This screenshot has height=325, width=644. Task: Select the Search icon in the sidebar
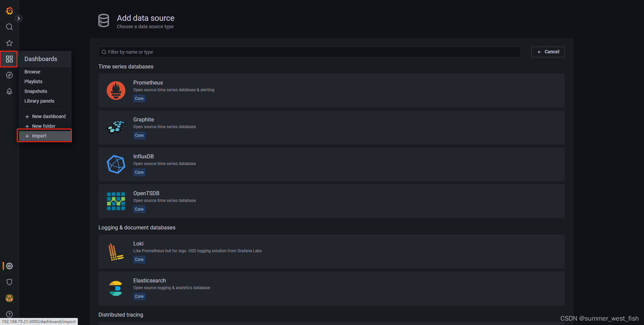(x=9, y=27)
